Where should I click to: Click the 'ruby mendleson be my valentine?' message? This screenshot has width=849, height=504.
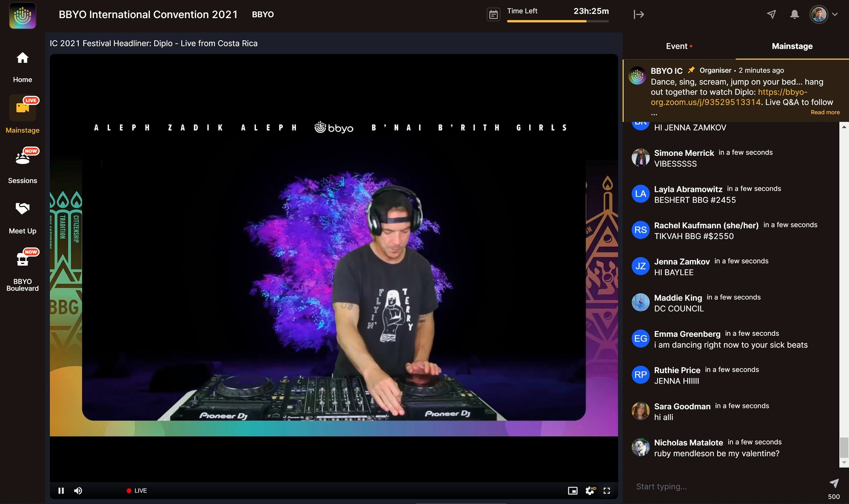pos(717,453)
